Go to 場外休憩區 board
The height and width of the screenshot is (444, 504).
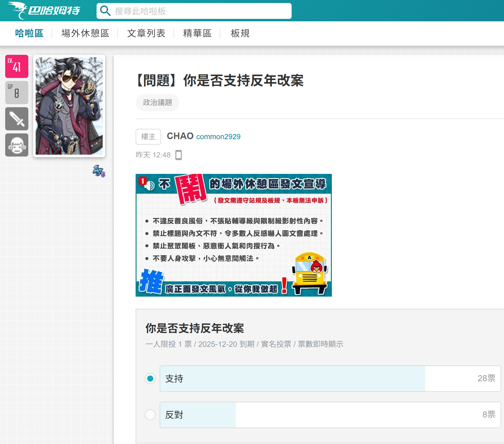(85, 33)
